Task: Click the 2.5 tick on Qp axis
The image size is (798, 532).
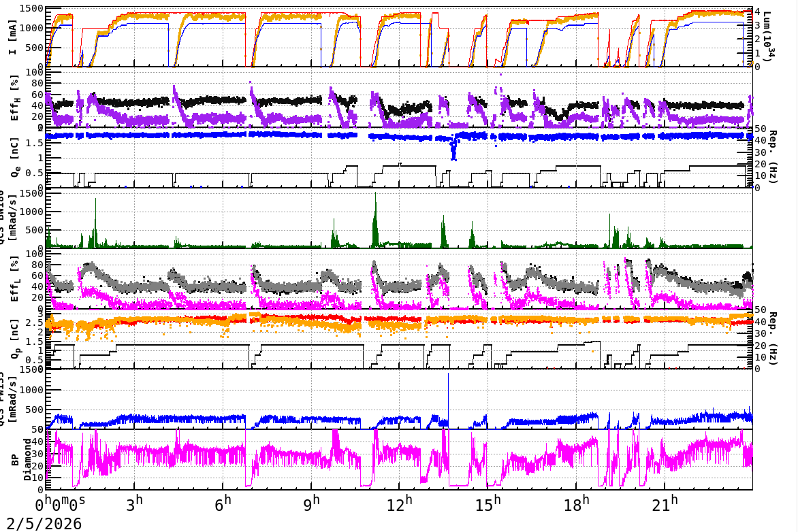Action: coord(35,322)
